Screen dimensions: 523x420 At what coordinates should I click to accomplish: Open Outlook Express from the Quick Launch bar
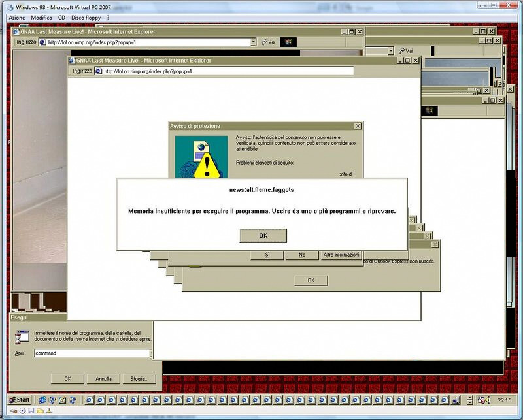click(52, 400)
